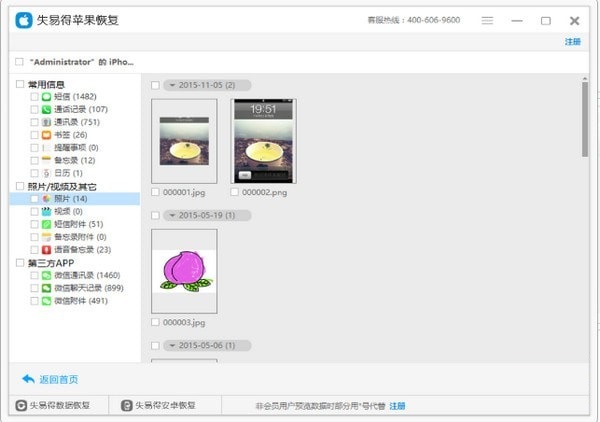Screen dimensions: 600x422
Task: Click the 短信 messages icon in sidebar
Action: [x=46, y=96]
